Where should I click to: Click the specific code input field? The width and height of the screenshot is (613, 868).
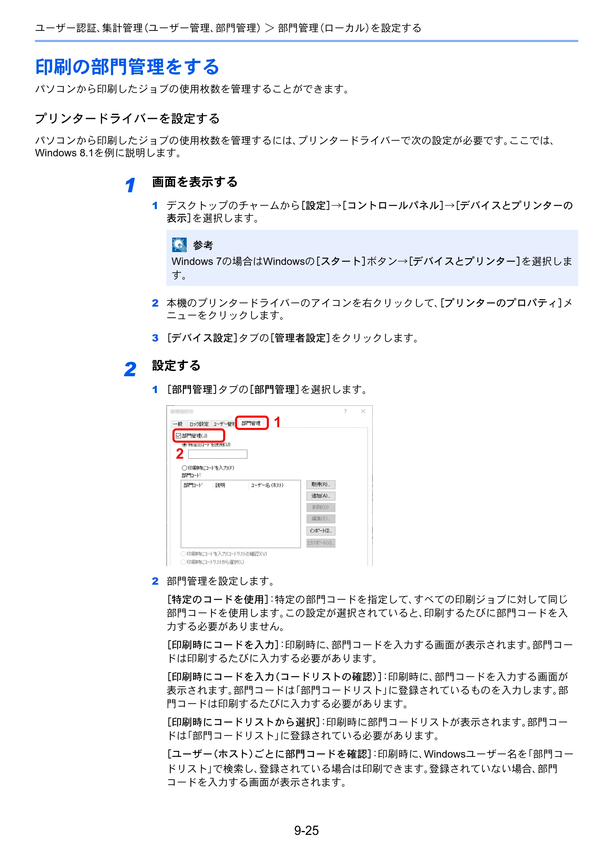pos(218,454)
